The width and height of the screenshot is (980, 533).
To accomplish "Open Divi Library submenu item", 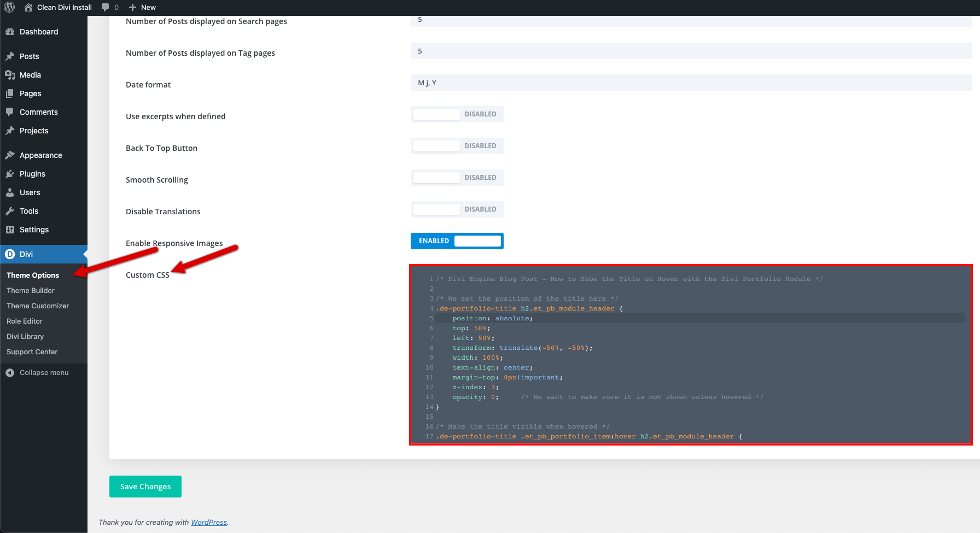I will (x=25, y=336).
